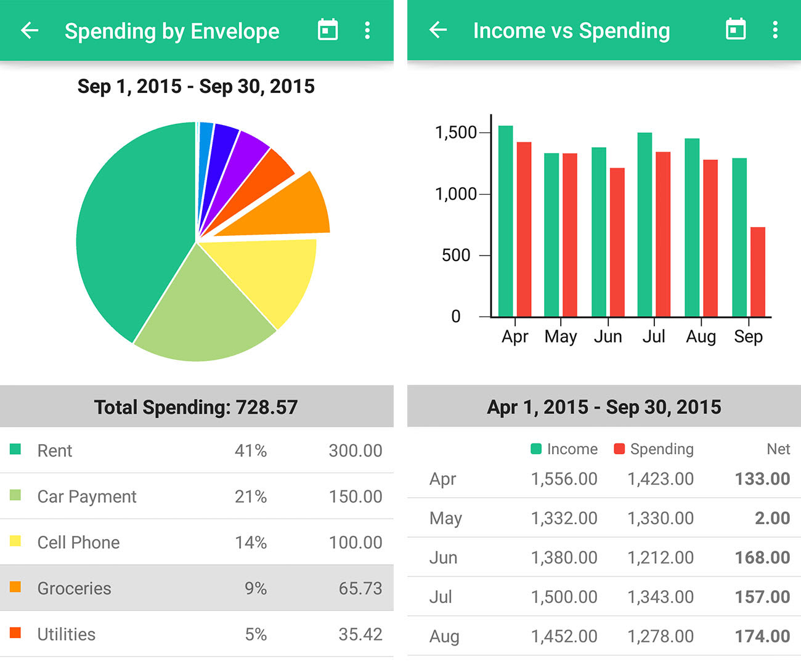The width and height of the screenshot is (801, 672).
Task: Open calendar picker on Income vs Spending
Action: (x=735, y=30)
